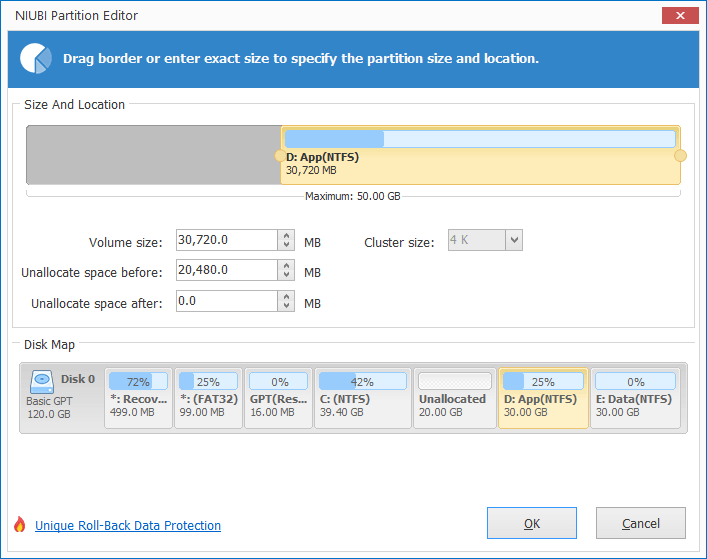
Task: Open the Cluster size dropdown
Action: point(514,240)
